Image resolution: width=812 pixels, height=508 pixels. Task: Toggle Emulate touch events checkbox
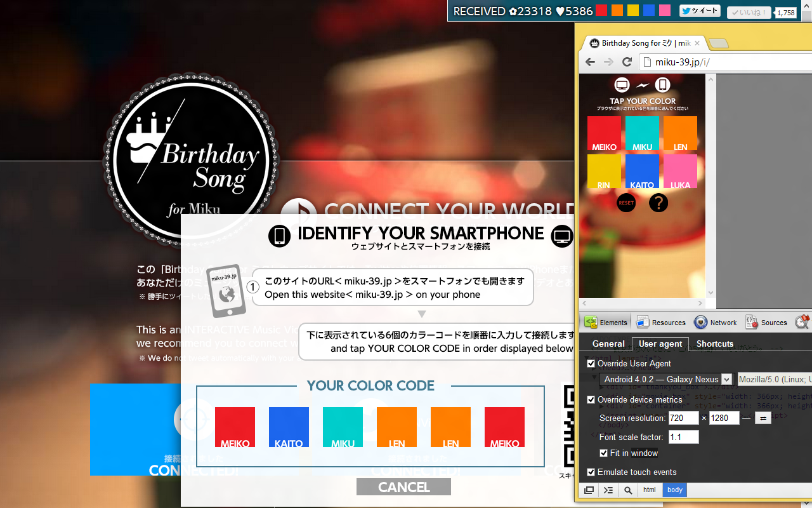click(x=591, y=472)
